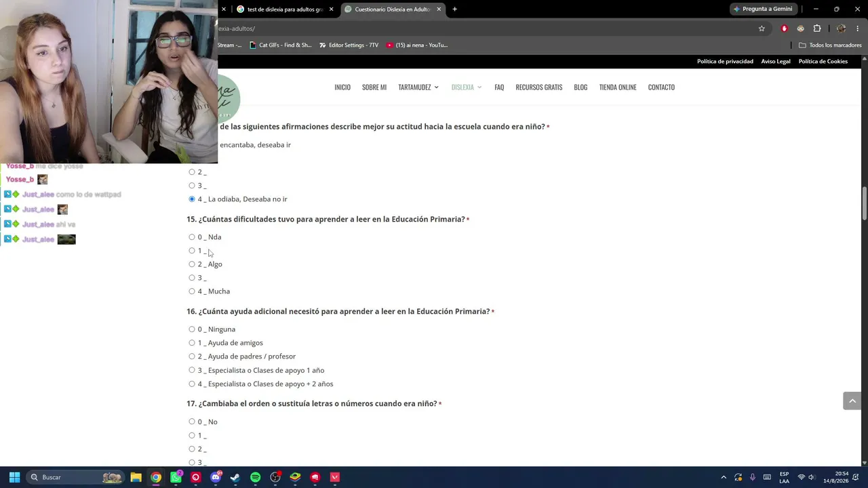Screen dimensions: 868x488
Task: Select '1 _ Ayuda de amigos'
Action: [192, 342]
